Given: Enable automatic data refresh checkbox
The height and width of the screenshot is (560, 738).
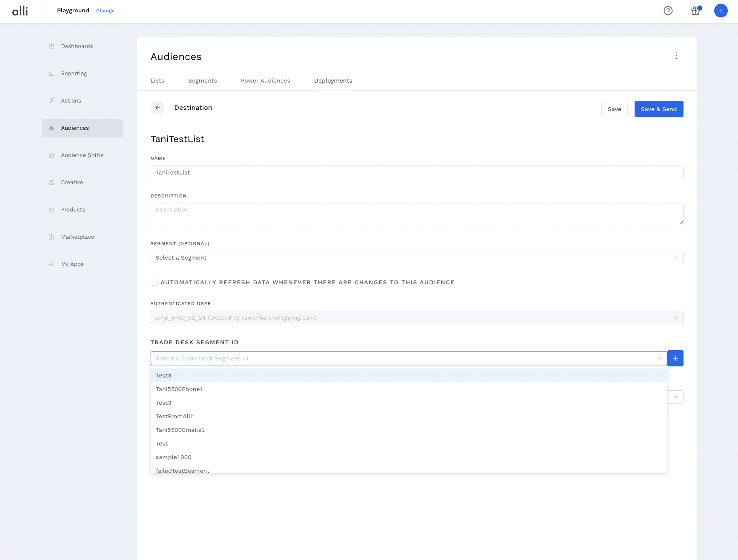Looking at the screenshot, I should pyautogui.click(x=154, y=282).
